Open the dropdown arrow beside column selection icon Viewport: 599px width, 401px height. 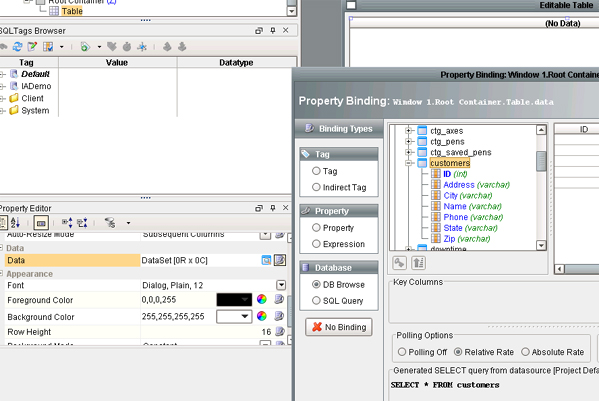[62, 47]
